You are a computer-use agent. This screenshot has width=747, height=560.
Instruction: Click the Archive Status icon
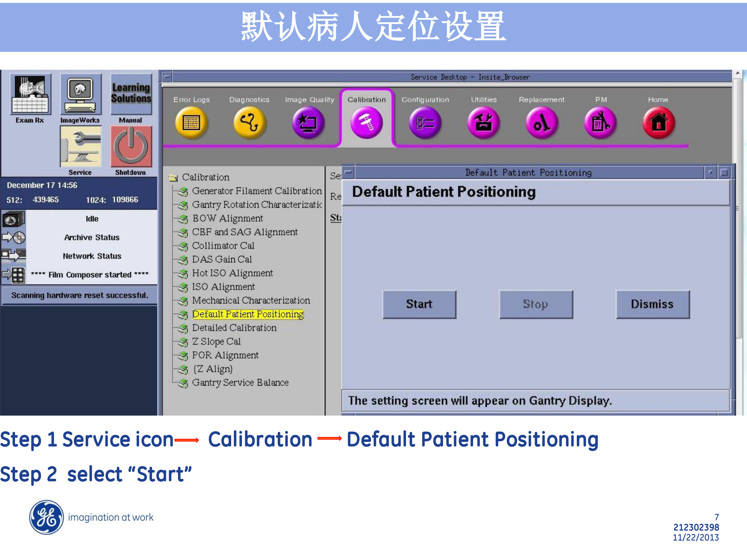click(x=13, y=238)
